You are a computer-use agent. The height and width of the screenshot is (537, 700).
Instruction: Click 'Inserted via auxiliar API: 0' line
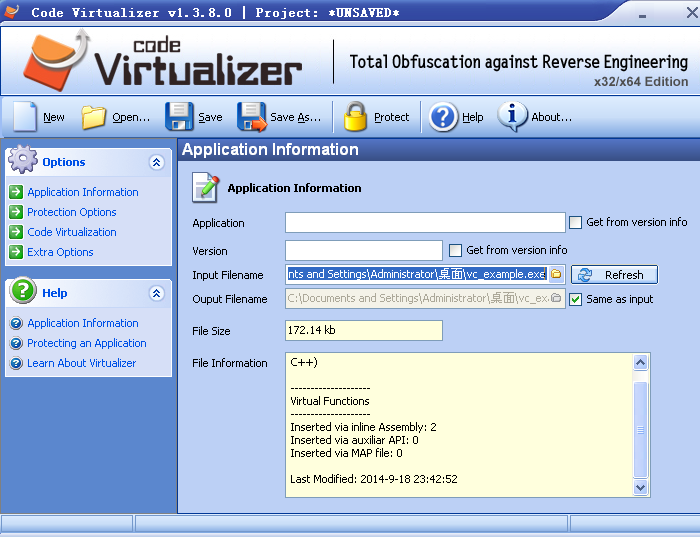[354, 440]
